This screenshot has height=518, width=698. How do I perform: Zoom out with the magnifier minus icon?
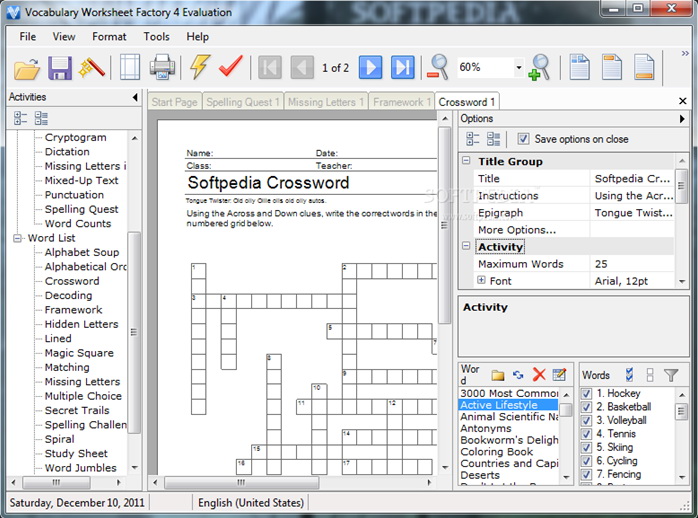pyautogui.click(x=438, y=67)
